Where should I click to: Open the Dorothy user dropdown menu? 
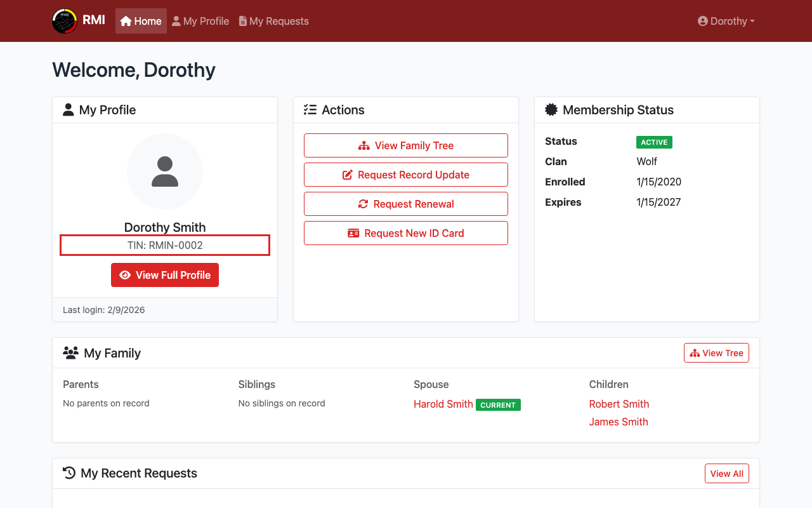726,21
